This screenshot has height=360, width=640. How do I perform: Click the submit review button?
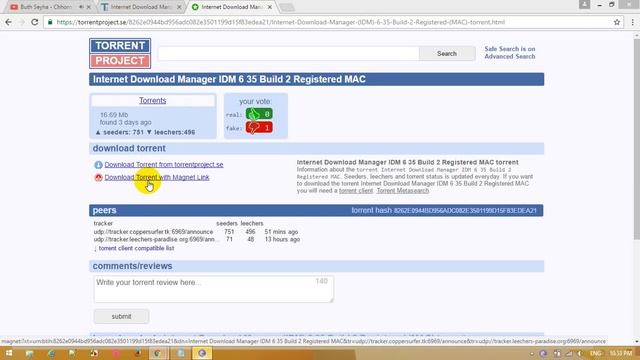pos(121,316)
